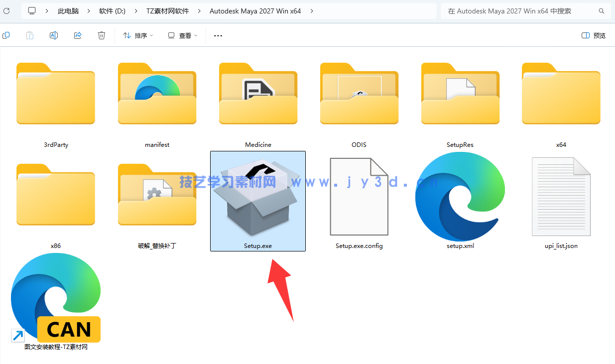Open the manifest folder
The height and width of the screenshot is (364, 615).
coord(157,94)
